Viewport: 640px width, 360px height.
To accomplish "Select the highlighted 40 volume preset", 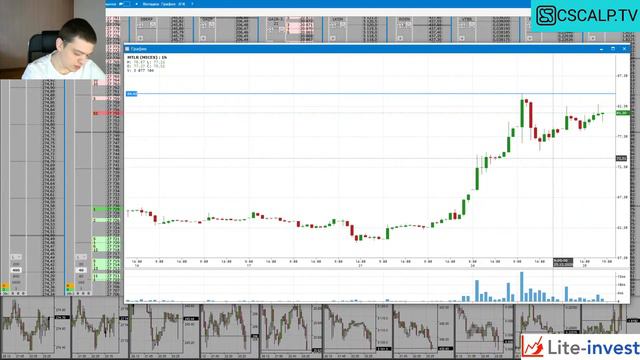I will pos(81,270).
